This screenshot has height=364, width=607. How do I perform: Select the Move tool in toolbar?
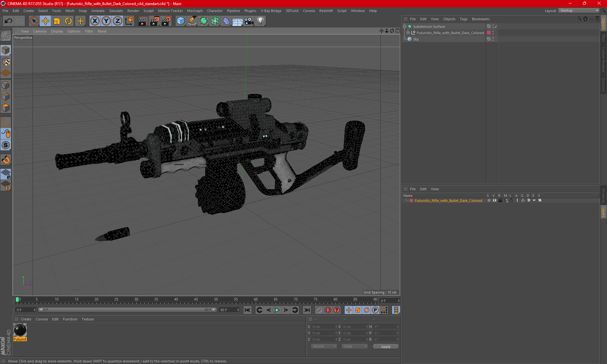tap(45, 21)
